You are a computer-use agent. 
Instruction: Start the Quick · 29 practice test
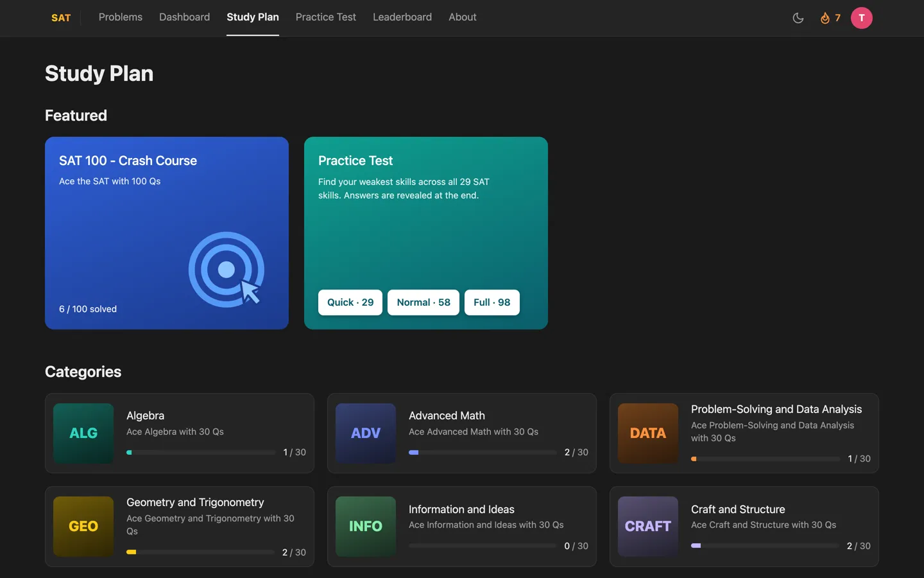pyautogui.click(x=350, y=302)
